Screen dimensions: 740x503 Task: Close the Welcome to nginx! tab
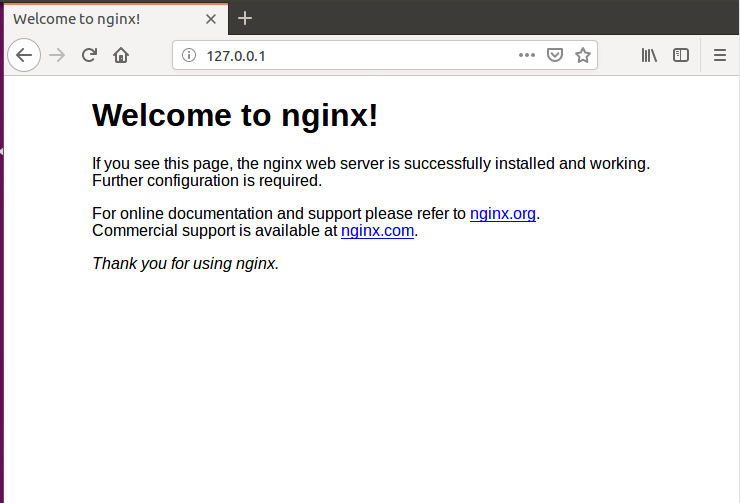[x=211, y=19]
